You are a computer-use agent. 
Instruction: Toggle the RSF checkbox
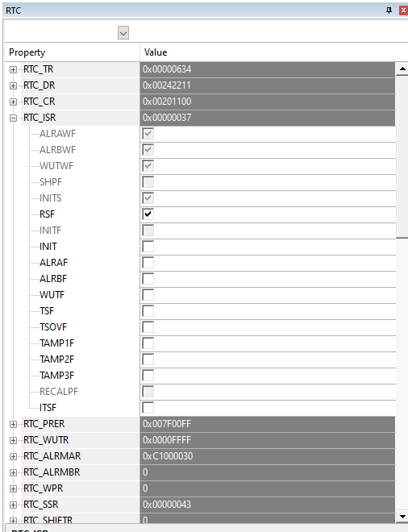pos(148,214)
